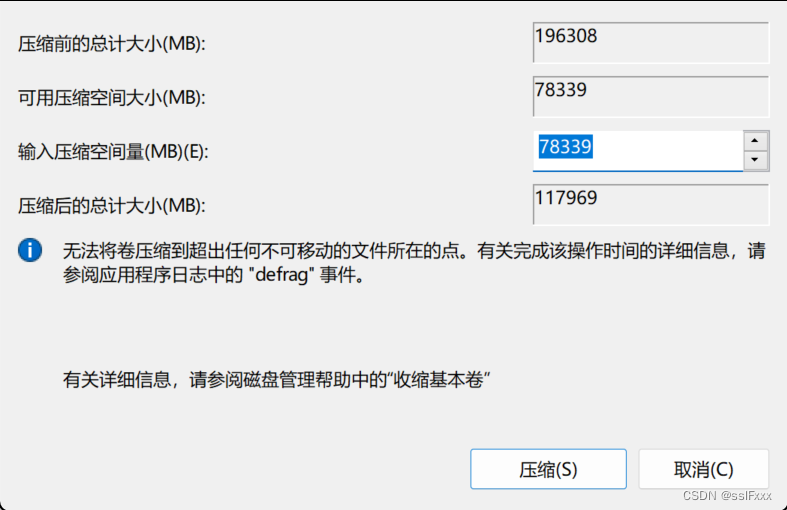The image size is (787, 510).
Task: Confirm with the 压缩(S) button
Action: [x=548, y=469]
